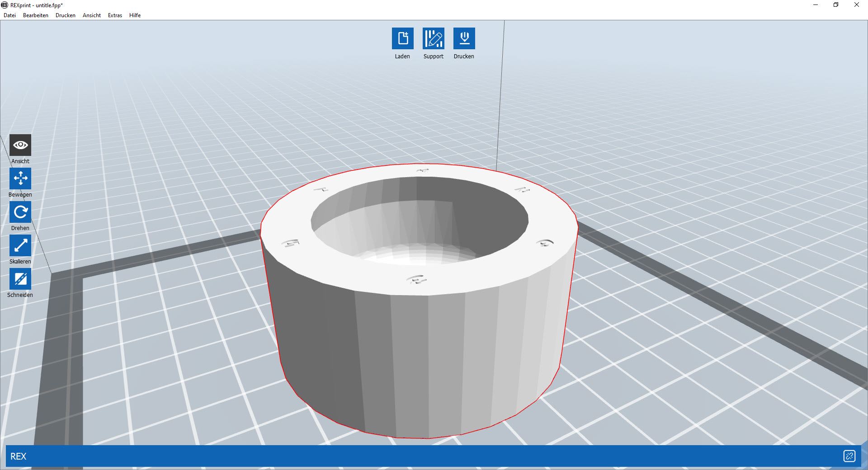Open the Hilfe menu
The image size is (868, 470).
135,15
